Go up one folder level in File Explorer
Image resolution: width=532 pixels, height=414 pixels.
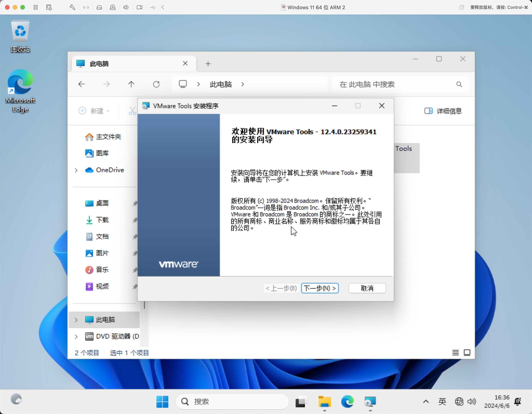click(131, 84)
